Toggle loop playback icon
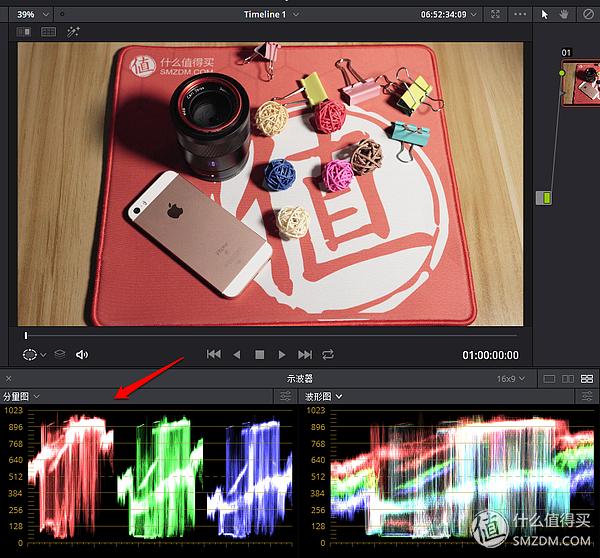 (x=328, y=355)
